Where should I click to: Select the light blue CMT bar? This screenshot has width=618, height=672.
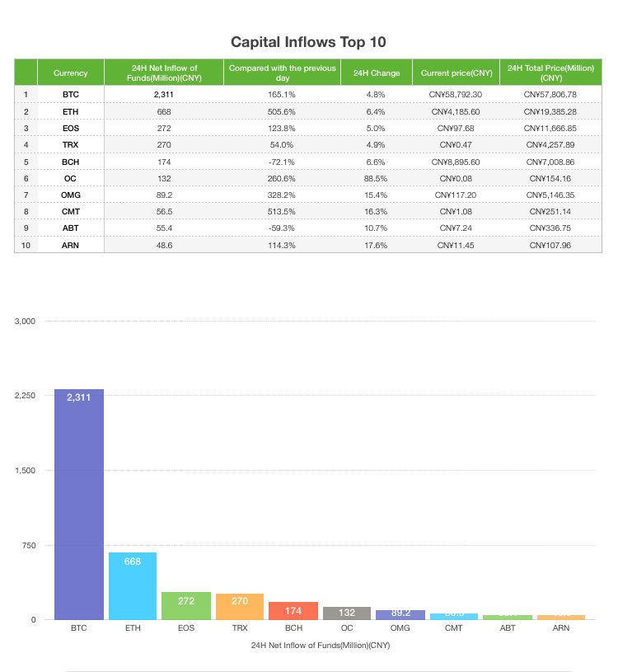point(454,616)
